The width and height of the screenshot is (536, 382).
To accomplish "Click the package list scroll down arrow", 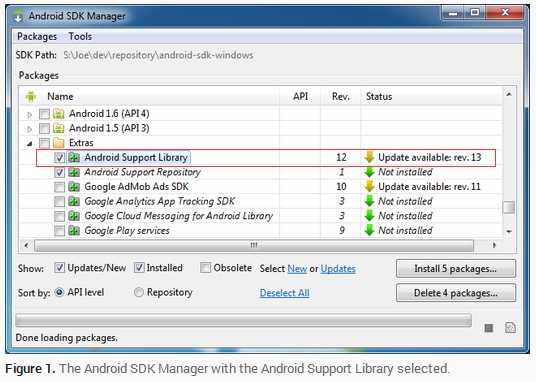I will click(x=509, y=232).
